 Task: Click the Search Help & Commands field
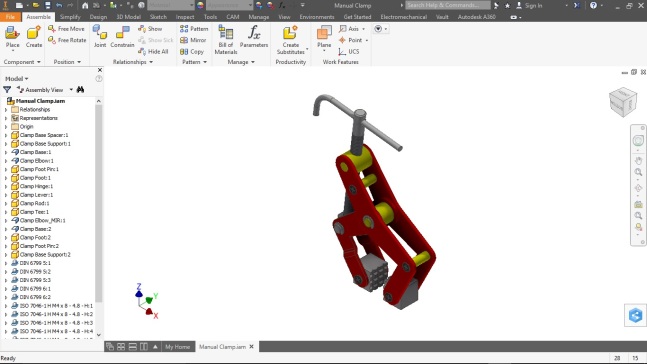tap(448, 5)
